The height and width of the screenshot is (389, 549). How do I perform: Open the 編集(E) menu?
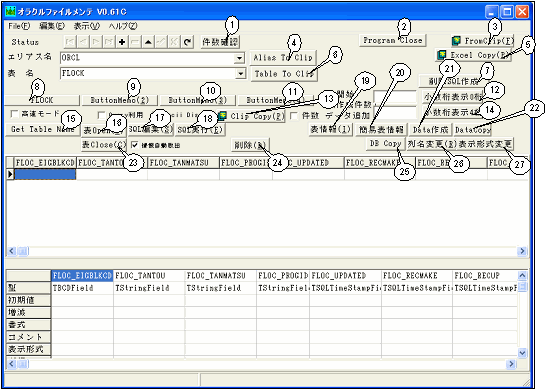[x=52, y=26]
